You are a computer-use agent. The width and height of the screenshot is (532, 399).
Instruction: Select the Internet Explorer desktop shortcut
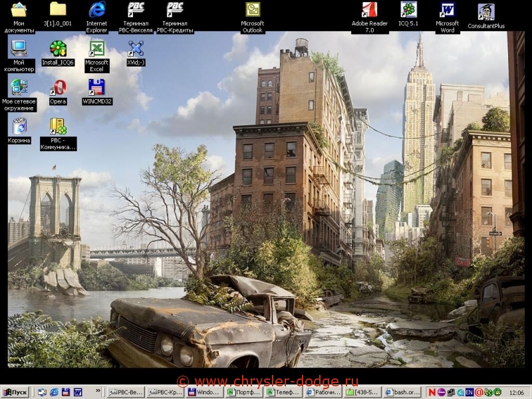click(x=96, y=18)
